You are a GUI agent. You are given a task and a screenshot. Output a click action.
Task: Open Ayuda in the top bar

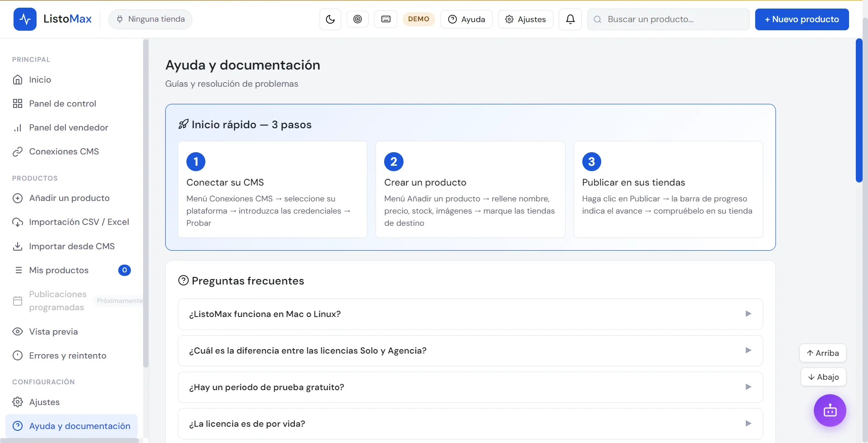[x=466, y=19]
